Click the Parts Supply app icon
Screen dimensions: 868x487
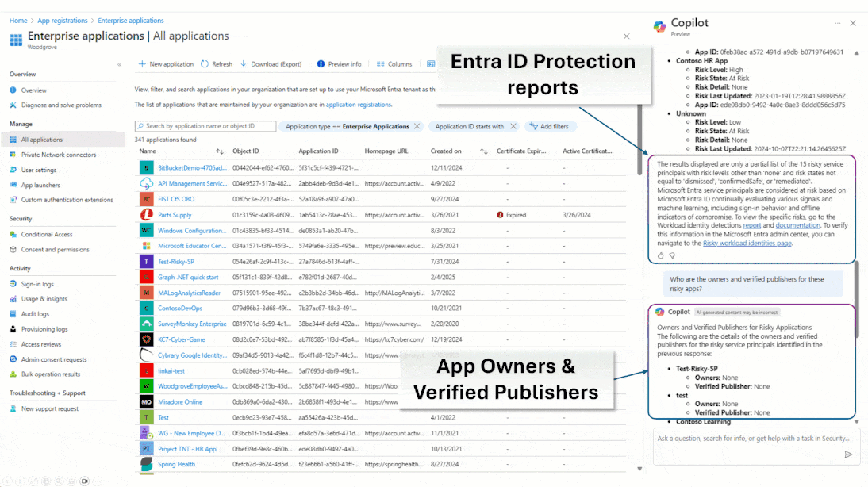coord(146,215)
